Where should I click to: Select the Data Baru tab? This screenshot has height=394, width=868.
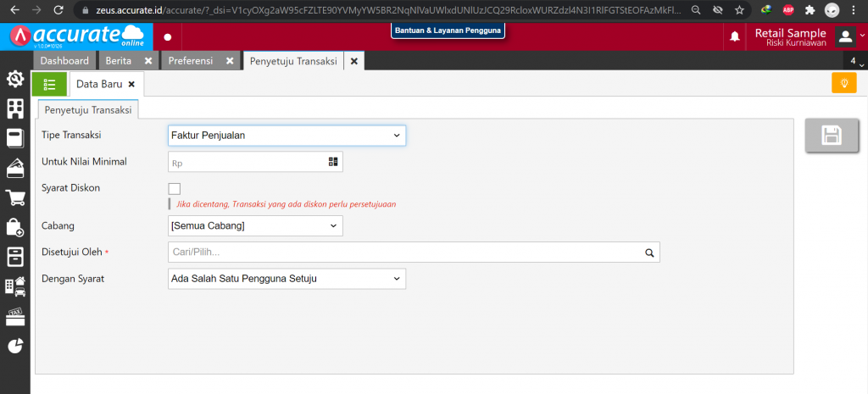coord(99,84)
